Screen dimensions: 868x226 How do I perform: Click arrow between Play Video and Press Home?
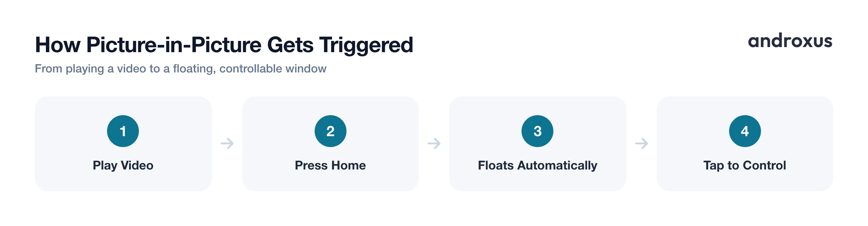pos(227,143)
